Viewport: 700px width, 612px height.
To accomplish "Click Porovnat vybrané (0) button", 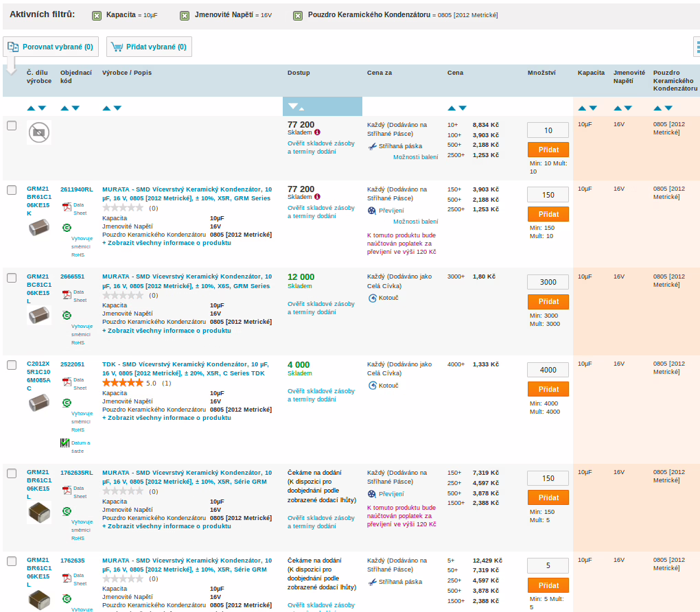I will [51, 47].
